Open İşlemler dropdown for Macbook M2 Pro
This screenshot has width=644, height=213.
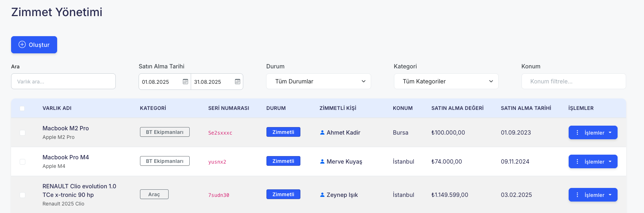pos(593,132)
